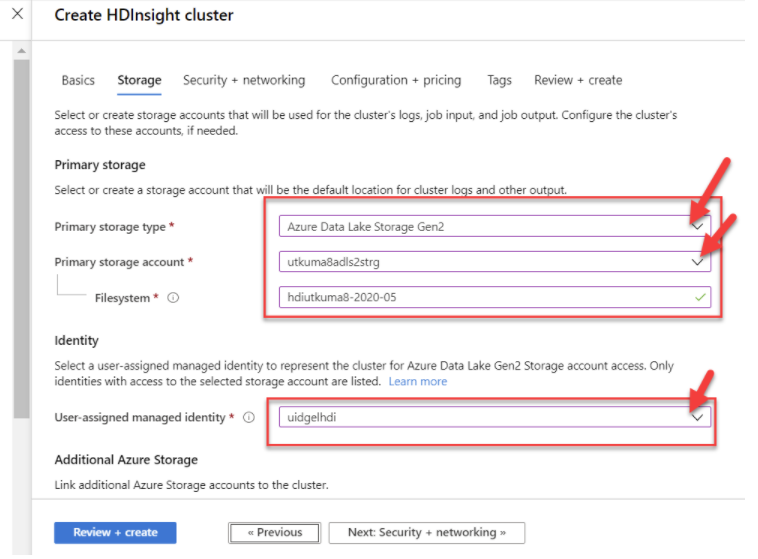758x559 pixels.
Task: Select the Storage tab
Action: pyautogui.click(x=139, y=80)
